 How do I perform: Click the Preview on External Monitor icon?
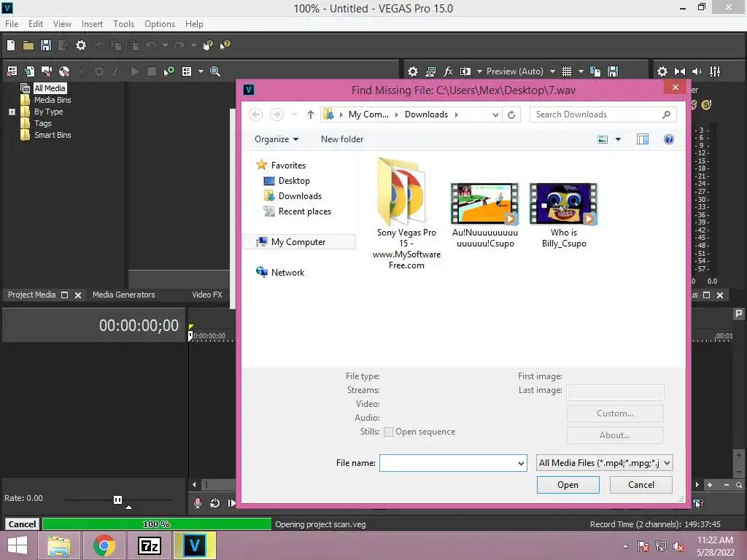click(x=430, y=71)
